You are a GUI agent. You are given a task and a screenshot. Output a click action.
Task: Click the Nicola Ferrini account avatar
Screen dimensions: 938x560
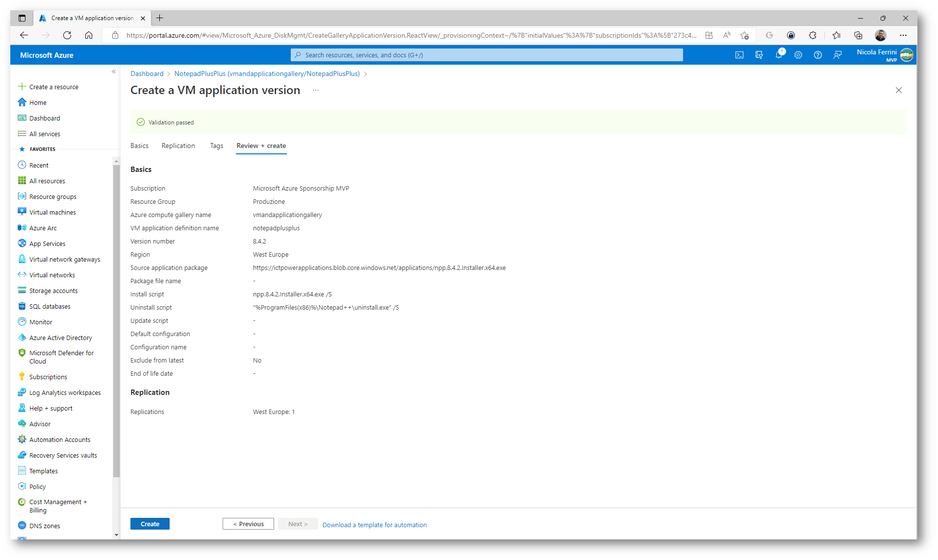tap(907, 55)
